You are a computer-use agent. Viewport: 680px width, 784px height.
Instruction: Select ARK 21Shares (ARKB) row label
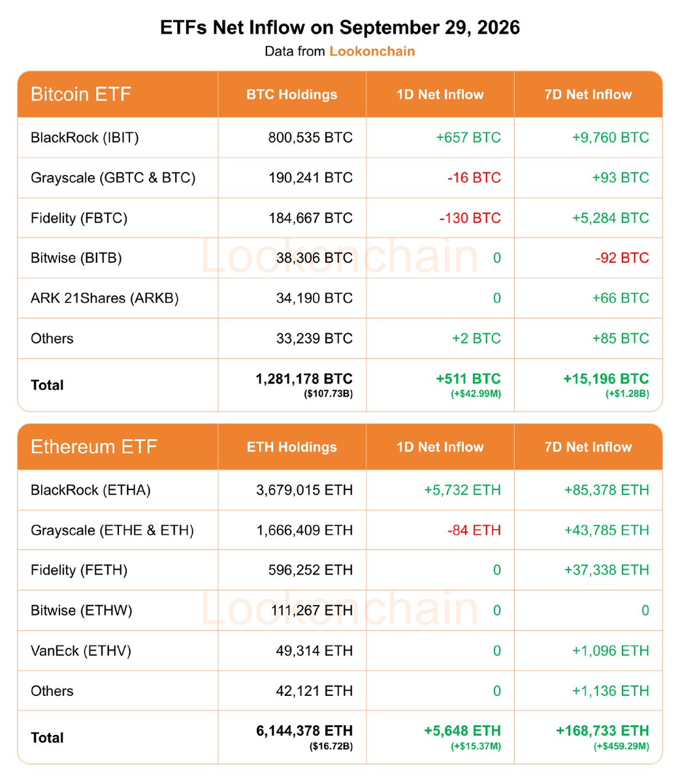pyautogui.click(x=105, y=298)
